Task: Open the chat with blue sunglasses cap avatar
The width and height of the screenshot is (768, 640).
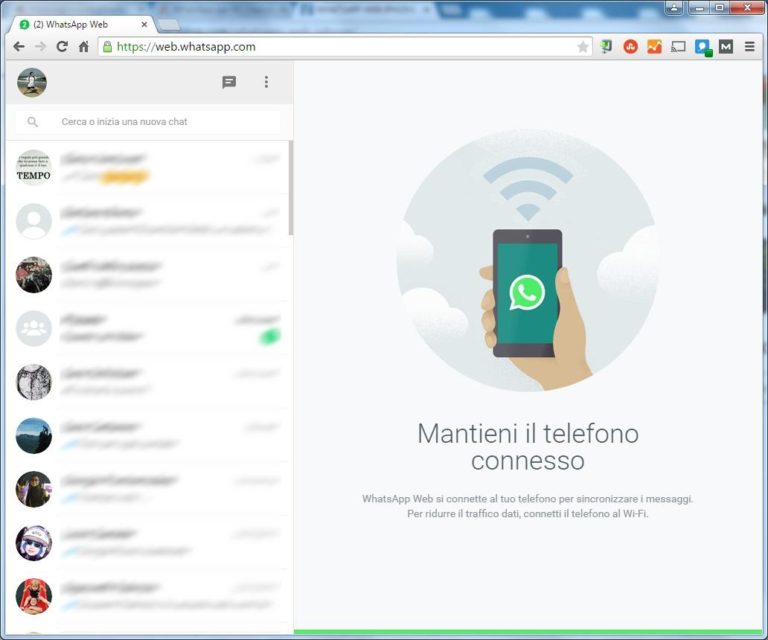Action: click(x=147, y=543)
